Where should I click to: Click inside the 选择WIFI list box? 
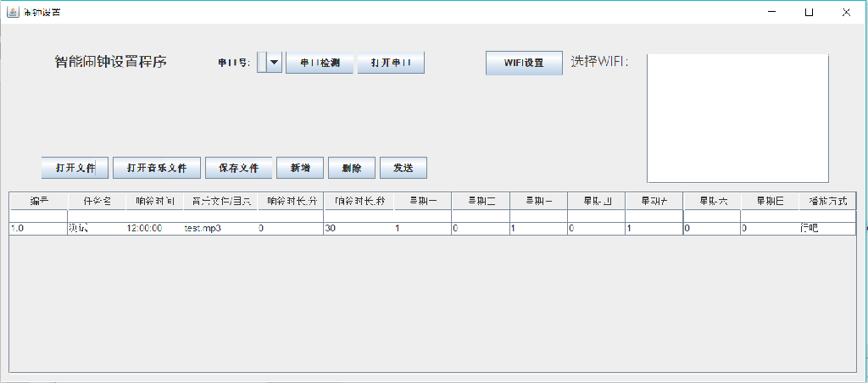[x=738, y=118]
